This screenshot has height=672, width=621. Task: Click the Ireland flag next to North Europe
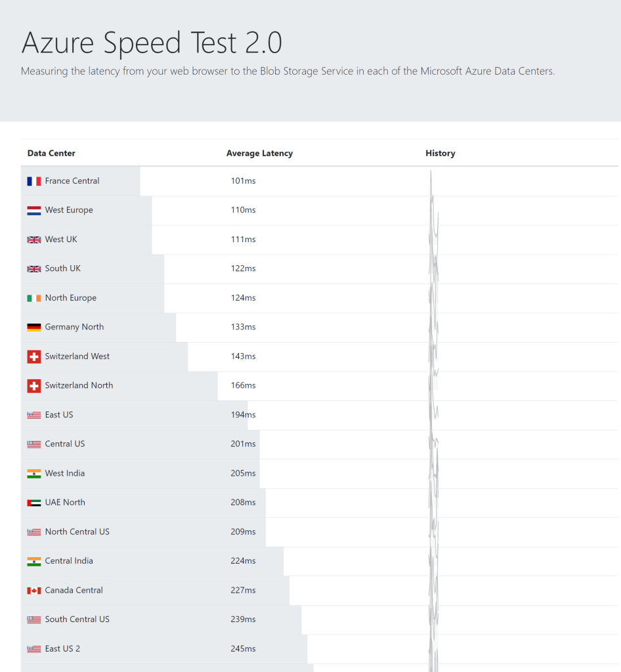33,297
